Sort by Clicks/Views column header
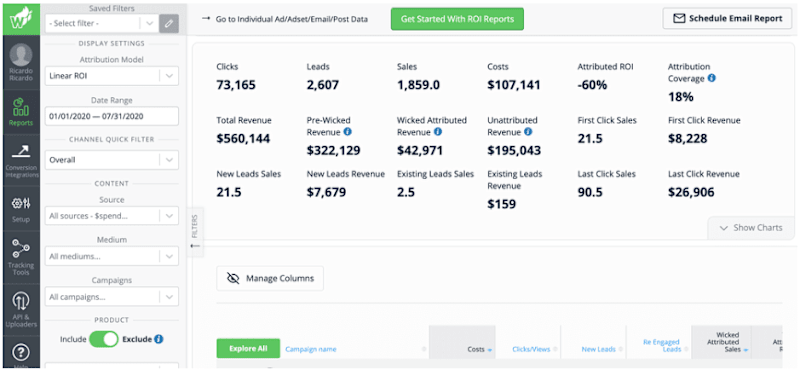The height and width of the screenshot is (370, 800). (531, 350)
